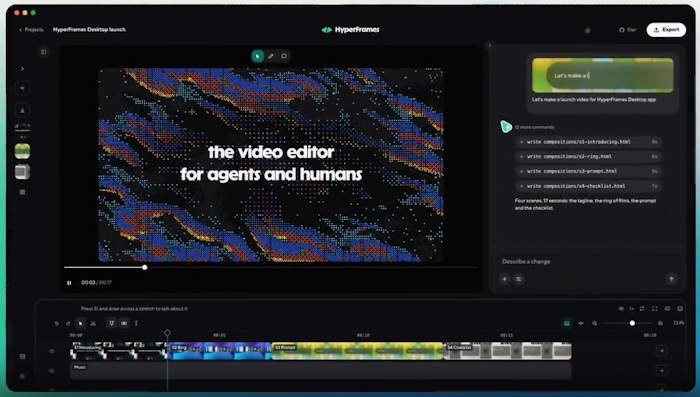The width and height of the screenshot is (700, 397).
Task: Focus the 'Describe a change' input
Action: click(587, 262)
